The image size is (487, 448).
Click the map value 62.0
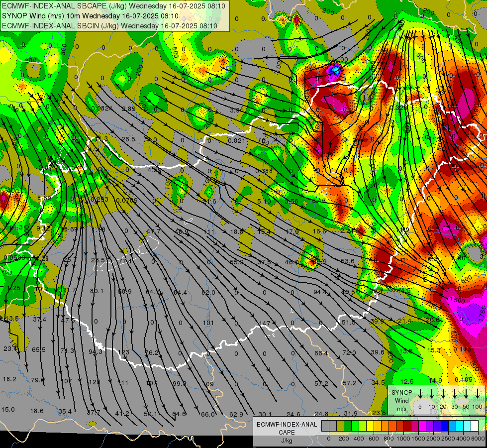(x=208, y=292)
